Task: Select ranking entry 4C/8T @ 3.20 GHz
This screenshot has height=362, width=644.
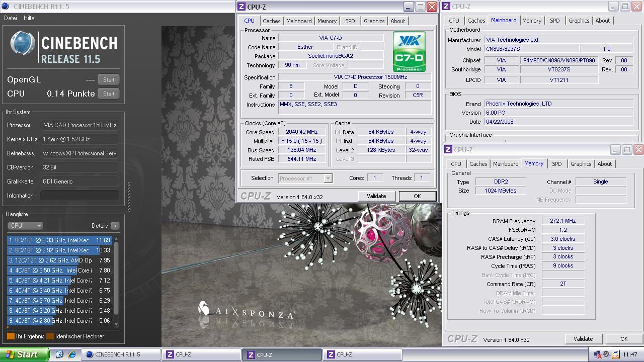Action: click(59, 311)
